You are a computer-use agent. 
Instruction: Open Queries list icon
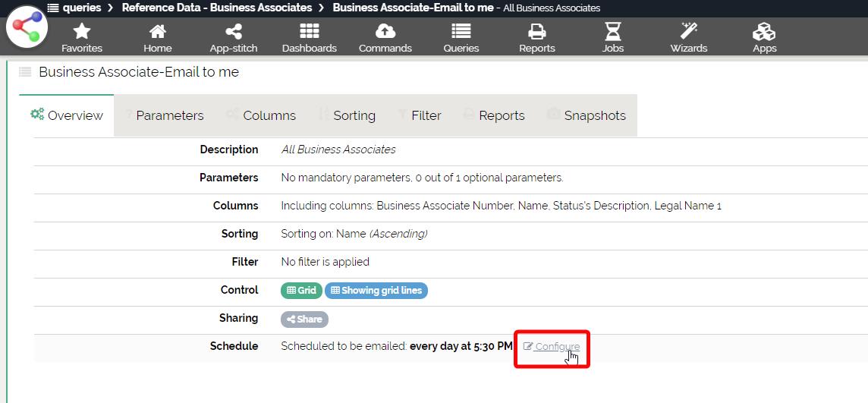[x=461, y=32]
